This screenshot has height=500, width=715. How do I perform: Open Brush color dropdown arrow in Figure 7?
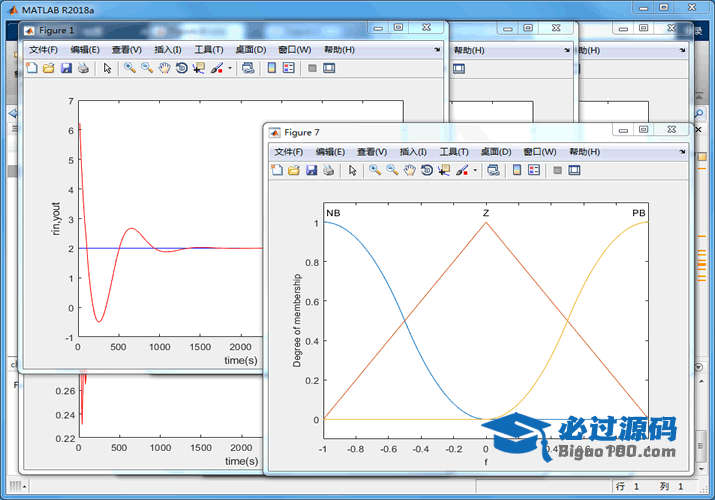[x=475, y=170]
